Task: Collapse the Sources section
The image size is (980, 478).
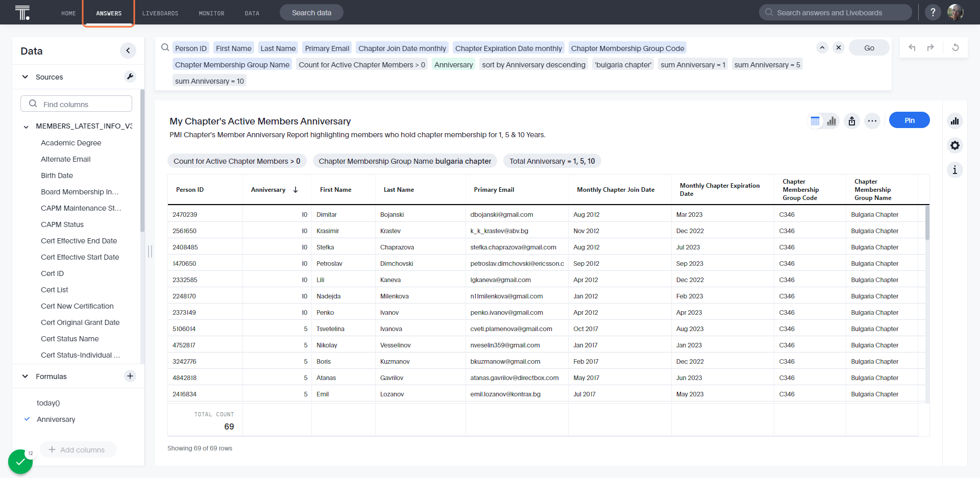Action: click(x=25, y=77)
